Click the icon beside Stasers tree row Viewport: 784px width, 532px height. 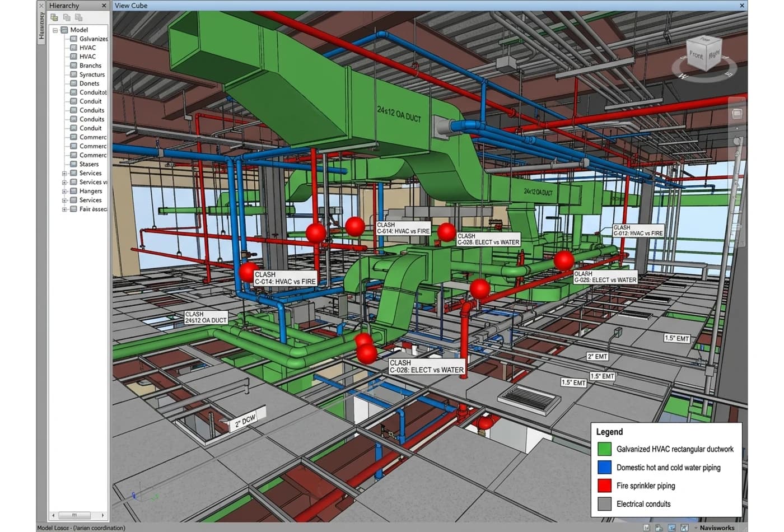[73, 164]
